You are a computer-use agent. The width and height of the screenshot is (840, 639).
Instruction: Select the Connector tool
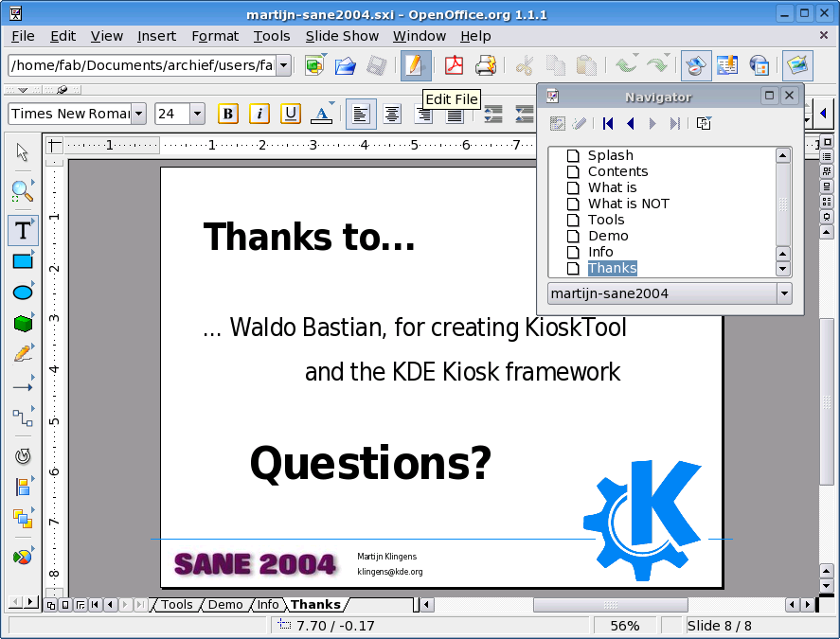pyautogui.click(x=23, y=417)
